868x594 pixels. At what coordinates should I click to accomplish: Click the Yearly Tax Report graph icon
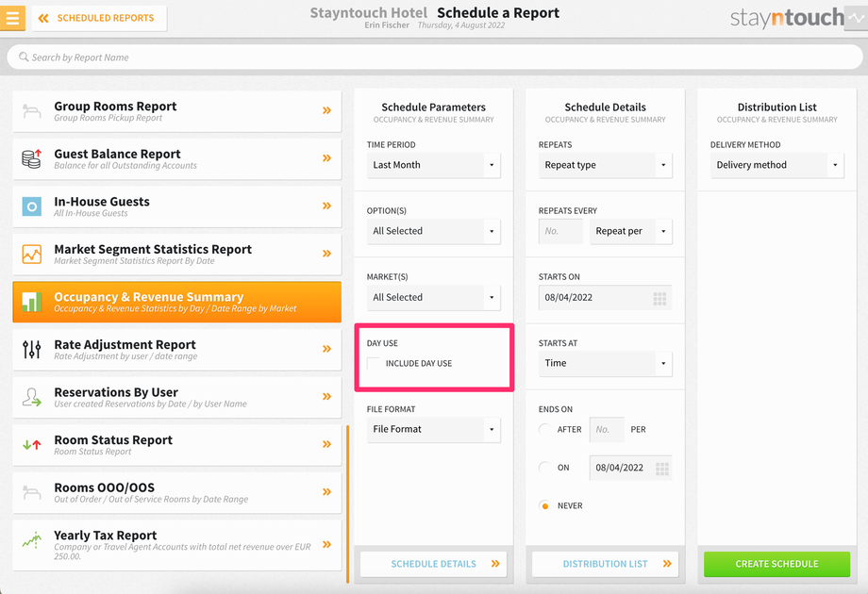click(31, 540)
